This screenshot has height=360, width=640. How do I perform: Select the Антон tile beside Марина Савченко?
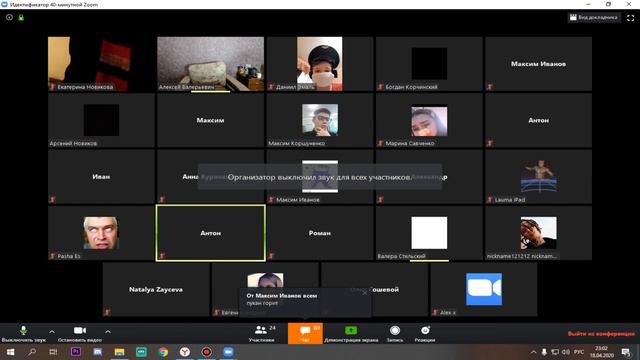coord(538,120)
